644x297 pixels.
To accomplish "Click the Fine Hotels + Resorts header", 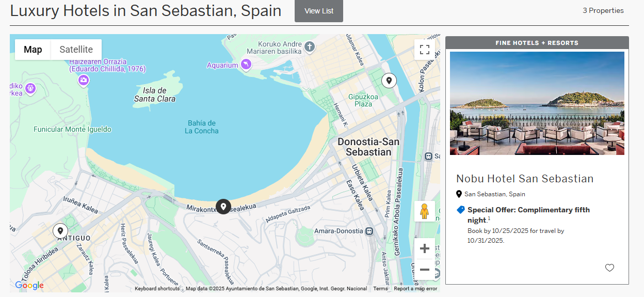I will (x=537, y=43).
